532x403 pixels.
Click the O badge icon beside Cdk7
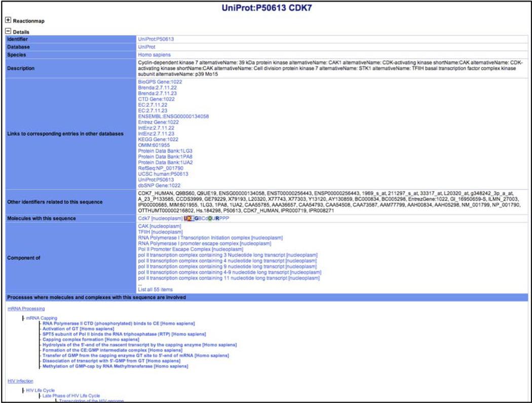[210, 218]
